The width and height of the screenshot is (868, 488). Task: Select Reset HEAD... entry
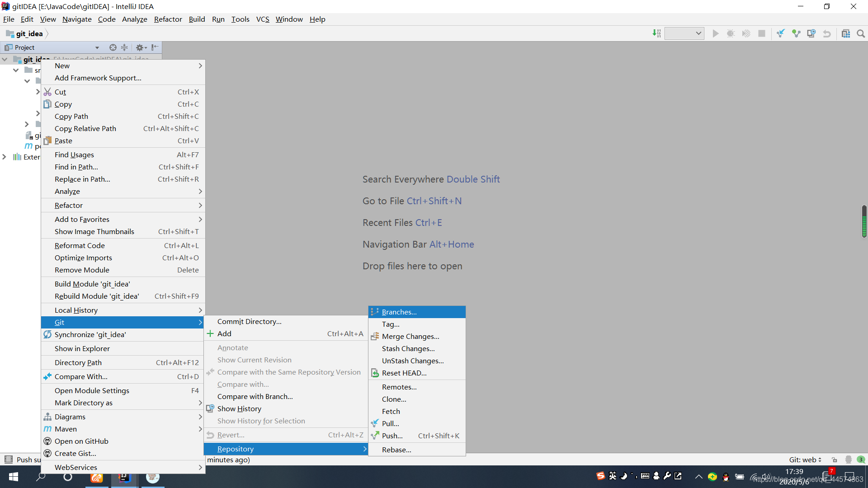point(417,373)
